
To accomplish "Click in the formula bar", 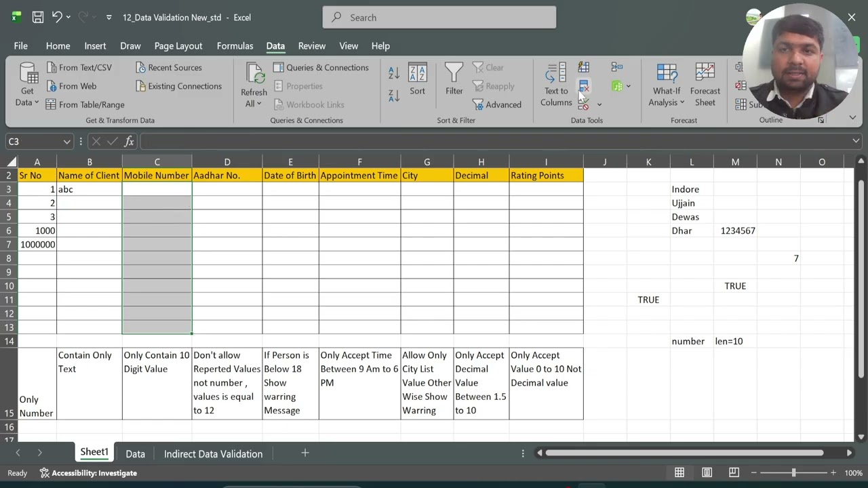I will tap(495, 142).
